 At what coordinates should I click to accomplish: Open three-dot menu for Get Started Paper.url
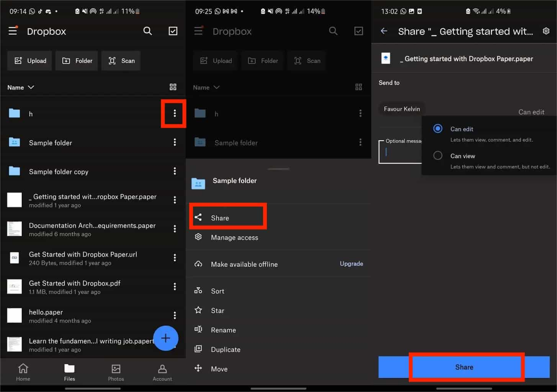175,258
